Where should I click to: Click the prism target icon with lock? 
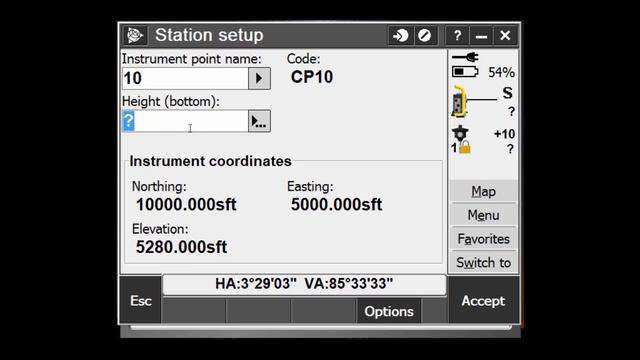pyautogui.click(x=461, y=140)
